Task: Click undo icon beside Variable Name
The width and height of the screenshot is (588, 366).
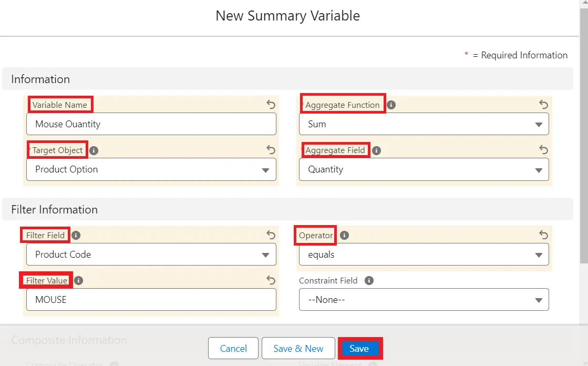Action: tap(271, 105)
